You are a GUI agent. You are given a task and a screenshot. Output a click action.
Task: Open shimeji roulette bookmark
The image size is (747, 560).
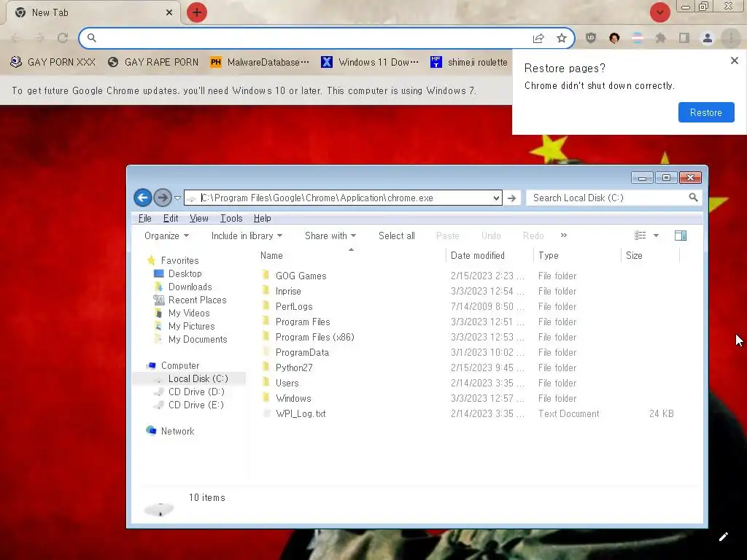click(x=469, y=62)
